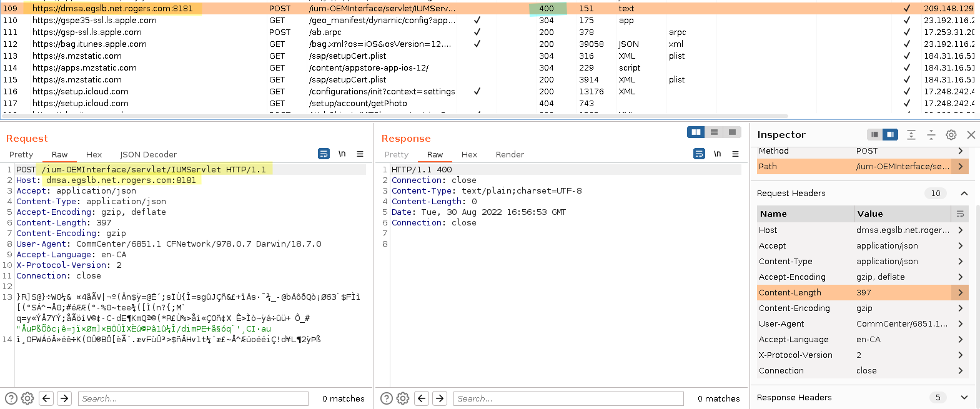Click Inspector collapse all sections icon

click(931, 134)
